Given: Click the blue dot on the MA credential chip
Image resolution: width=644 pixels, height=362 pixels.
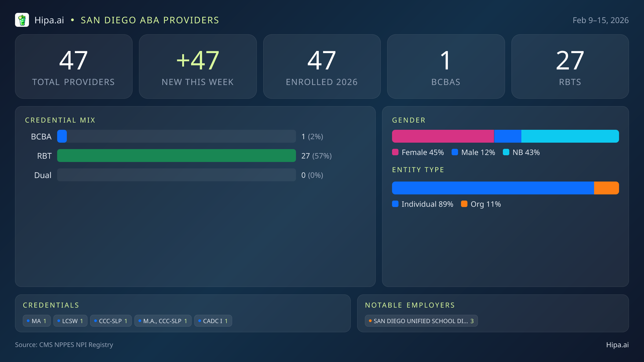Looking at the screenshot, I should click(x=28, y=320).
